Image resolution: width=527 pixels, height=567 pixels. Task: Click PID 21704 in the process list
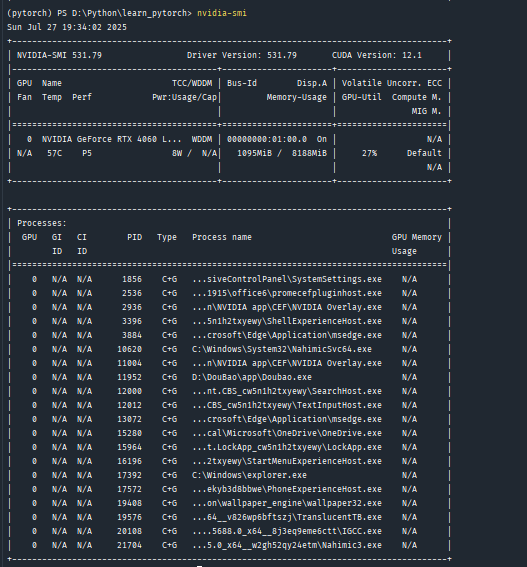tap(129, 545)
